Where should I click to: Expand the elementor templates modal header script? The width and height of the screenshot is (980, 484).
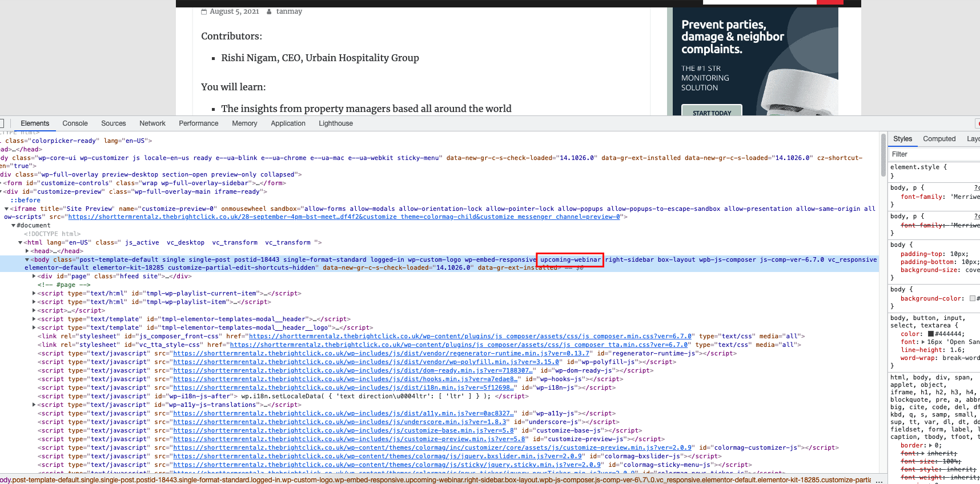(34, 319)
